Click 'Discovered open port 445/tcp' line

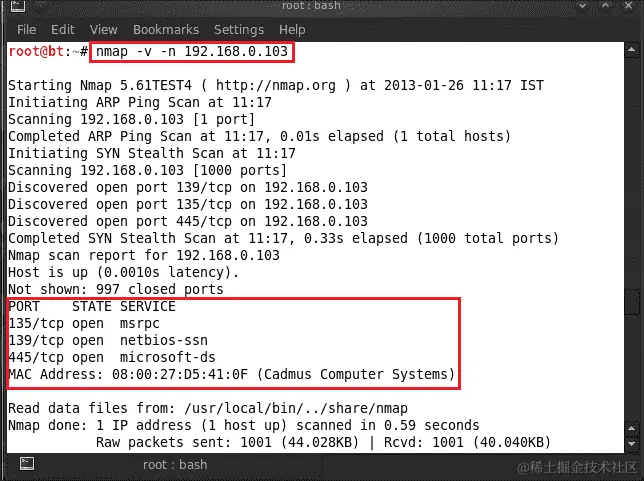click(x=188, y=221)
